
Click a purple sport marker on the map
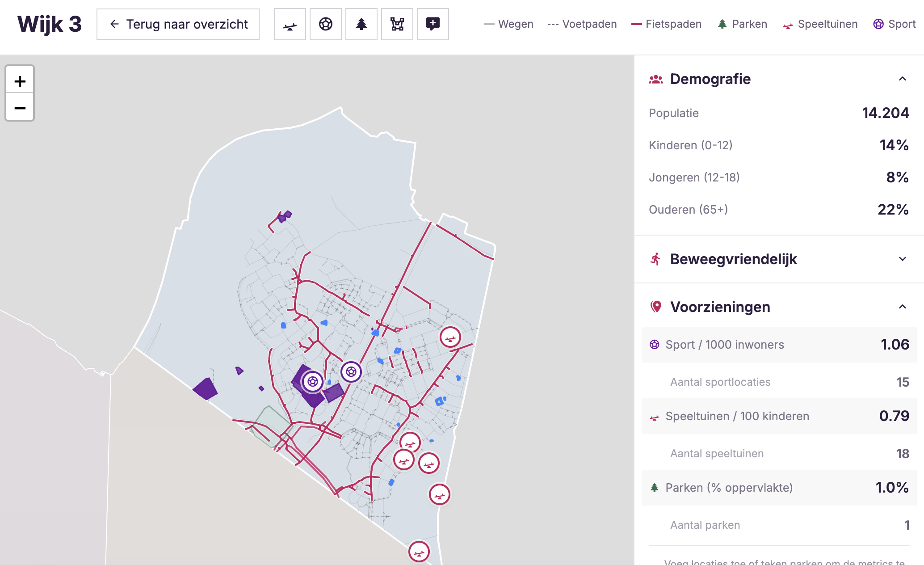point(313,382)
